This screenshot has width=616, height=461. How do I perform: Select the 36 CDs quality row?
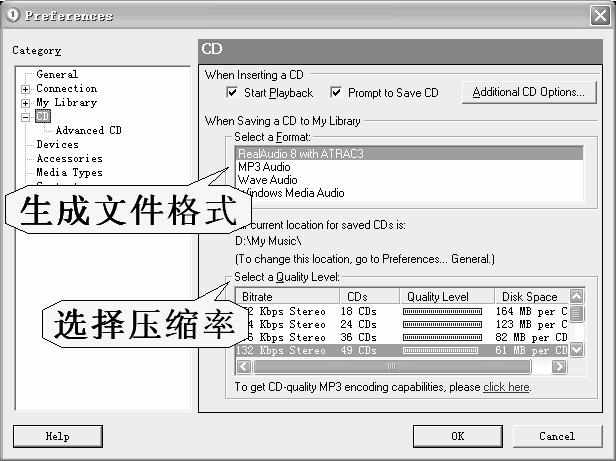click(402, 338)
